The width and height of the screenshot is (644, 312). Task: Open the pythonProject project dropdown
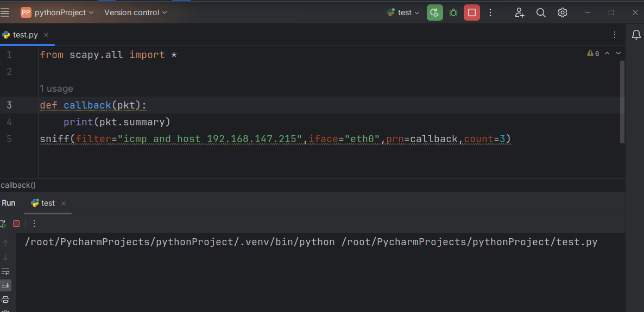pos(57,12)
